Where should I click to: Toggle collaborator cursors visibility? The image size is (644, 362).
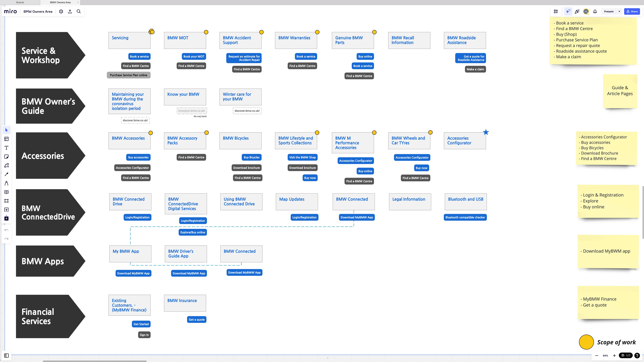tap(568, 12)
